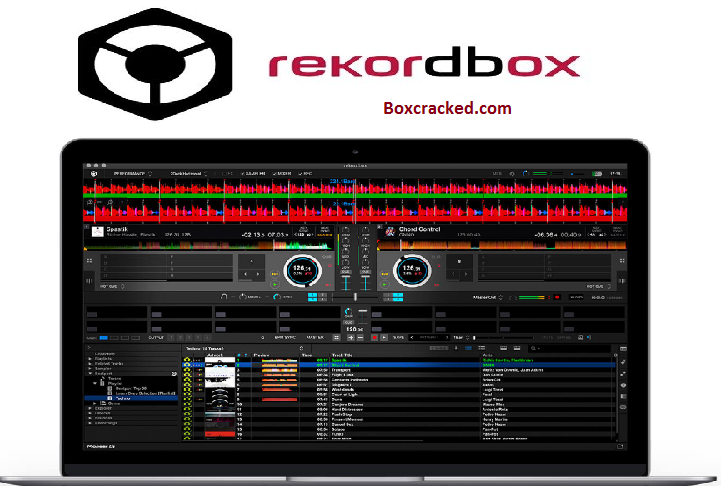Image resolution: width=722 pixels, height=491 pixels.
Task: Click deck 1 vertical bars panel icon
Action: [x=89, y=280]
